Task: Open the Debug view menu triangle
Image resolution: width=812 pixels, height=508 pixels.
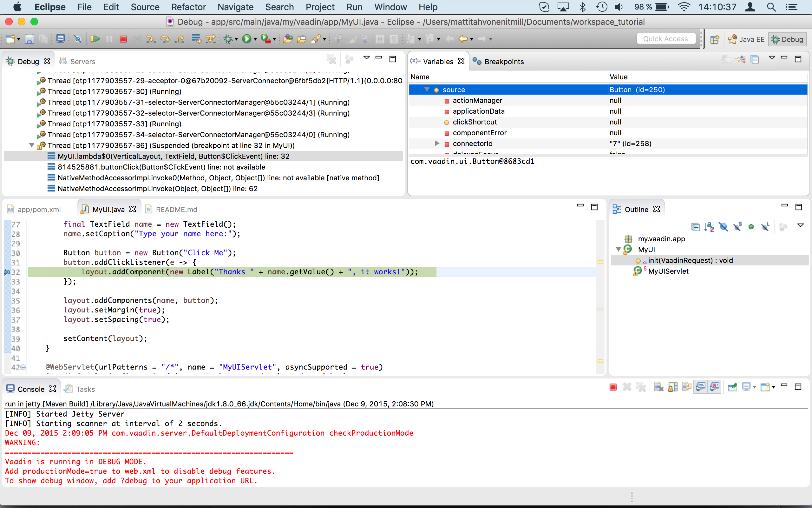Action: tap(366, 58)
